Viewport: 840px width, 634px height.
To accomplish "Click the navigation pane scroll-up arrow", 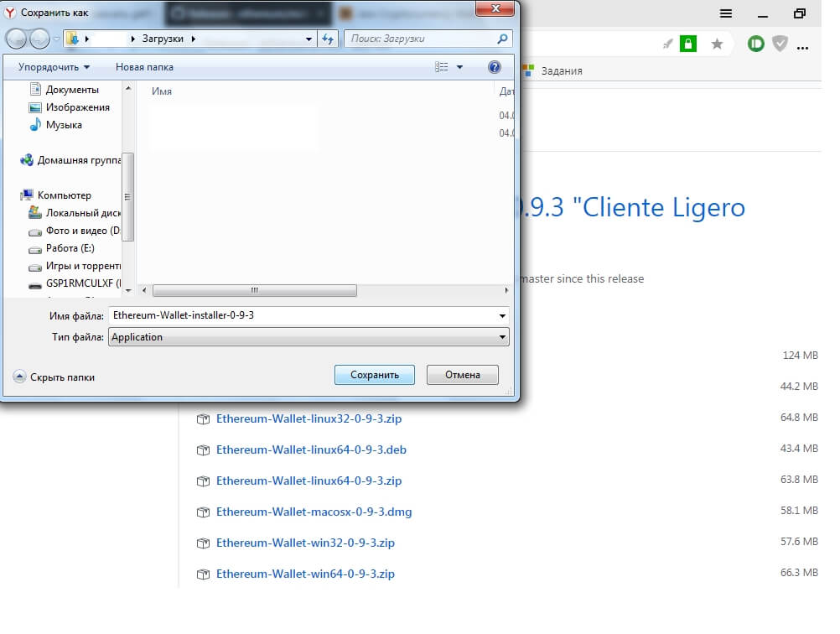I will pyautogui.click(x=128, y=87).
